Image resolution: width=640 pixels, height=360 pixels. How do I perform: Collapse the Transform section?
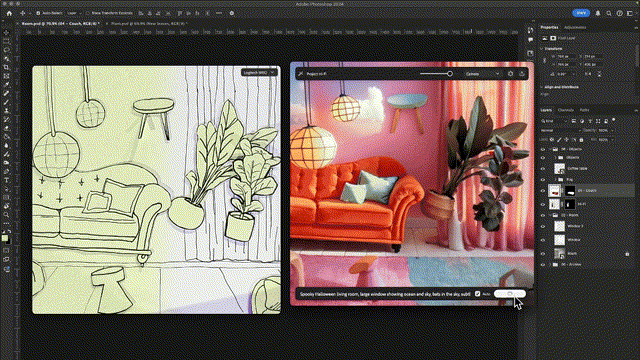coord(542,49)
